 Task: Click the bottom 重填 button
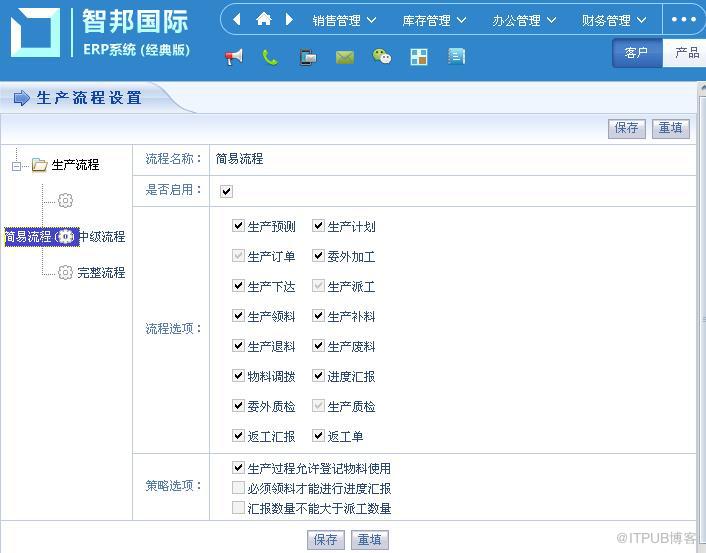coord(369,539)
